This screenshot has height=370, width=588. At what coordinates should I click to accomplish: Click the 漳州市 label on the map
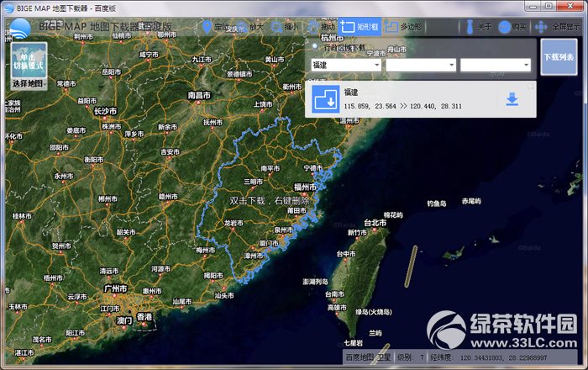[x=254, y=256]
